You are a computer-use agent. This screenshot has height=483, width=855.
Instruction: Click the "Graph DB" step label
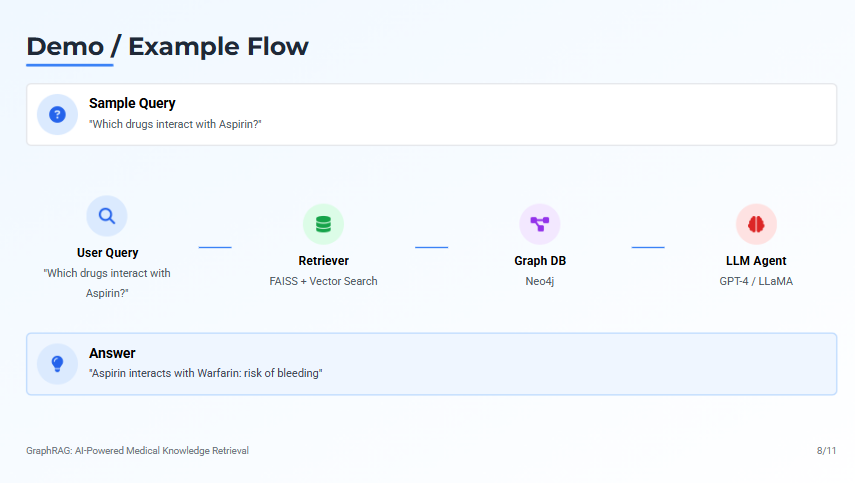(540, 261)
